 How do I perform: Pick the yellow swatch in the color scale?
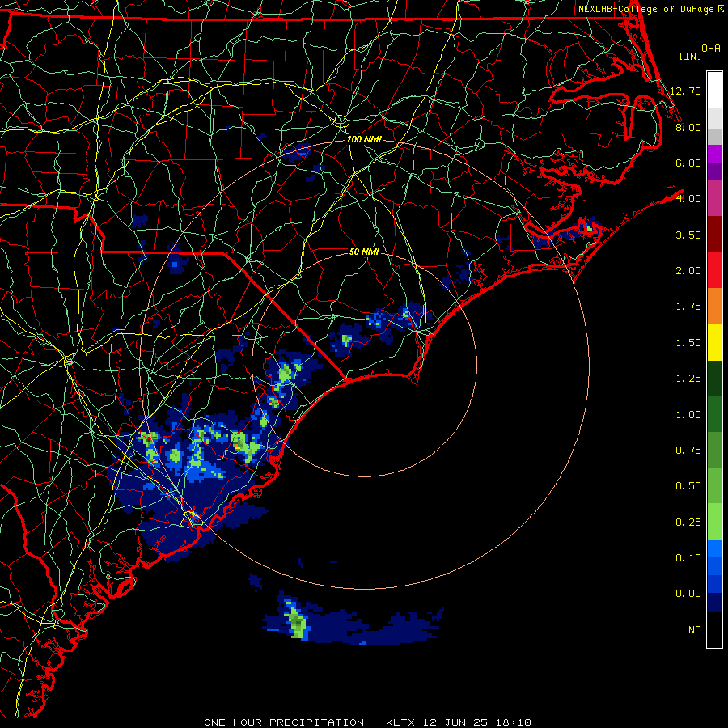[x=714, y=342]
